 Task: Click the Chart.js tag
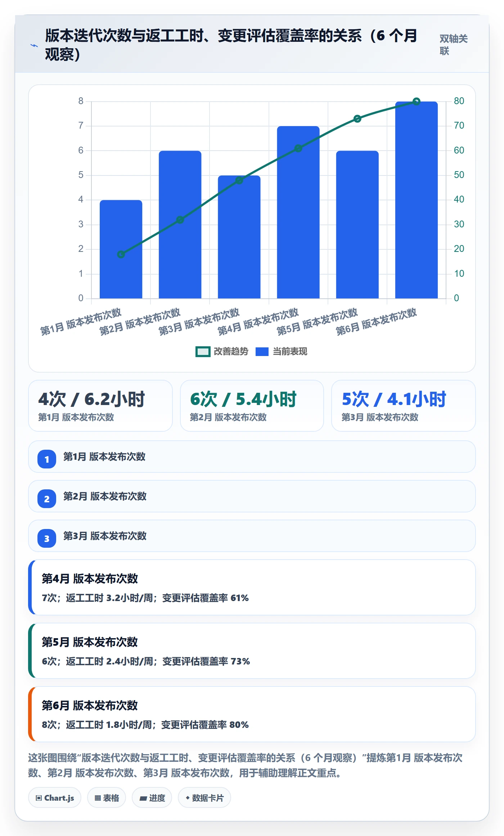tap(55, 798)
